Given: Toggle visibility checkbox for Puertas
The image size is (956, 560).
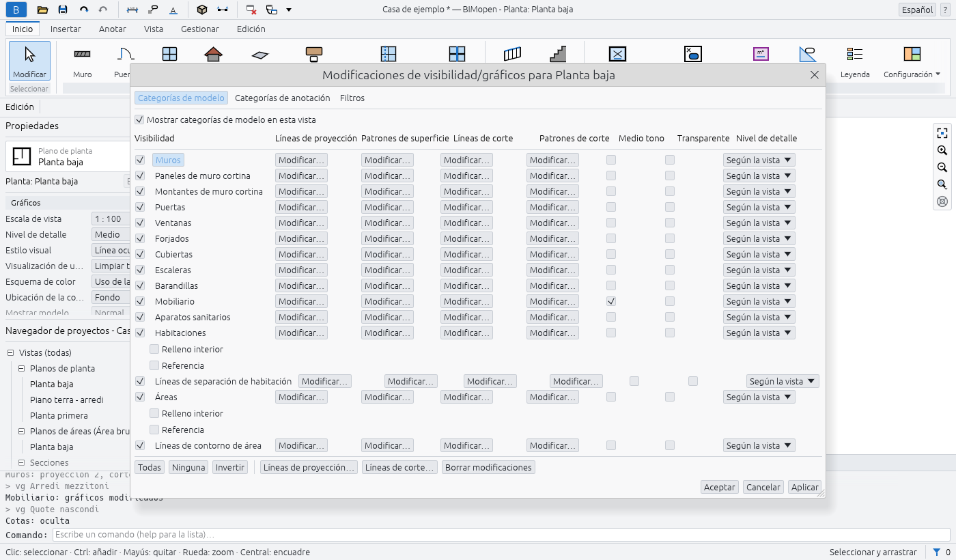Looking at the screenshot, I should (140, 207).
